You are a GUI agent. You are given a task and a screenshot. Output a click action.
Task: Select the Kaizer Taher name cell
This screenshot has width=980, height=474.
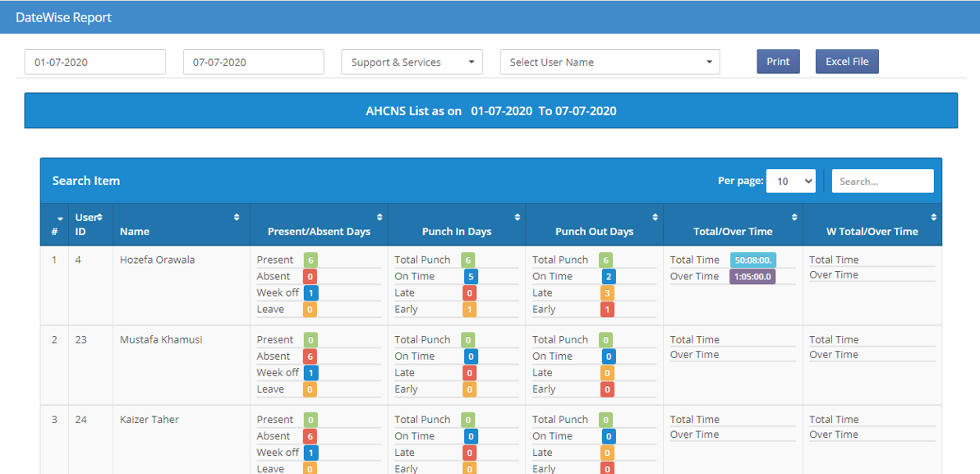pyautogui.click(x=150, y=420)
